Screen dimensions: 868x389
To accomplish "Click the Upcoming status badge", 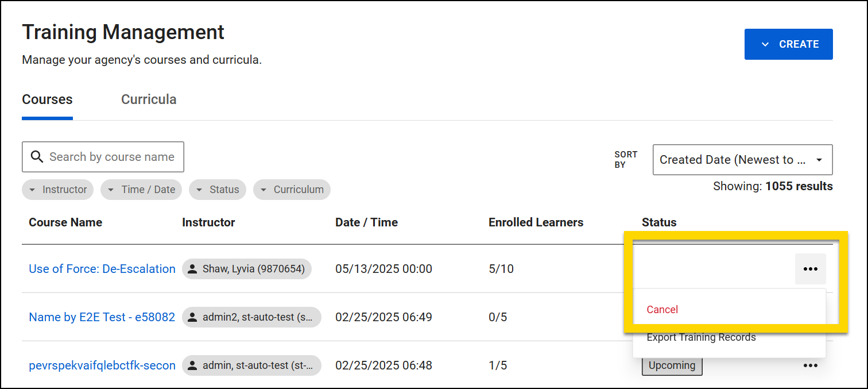I will 672,365.
